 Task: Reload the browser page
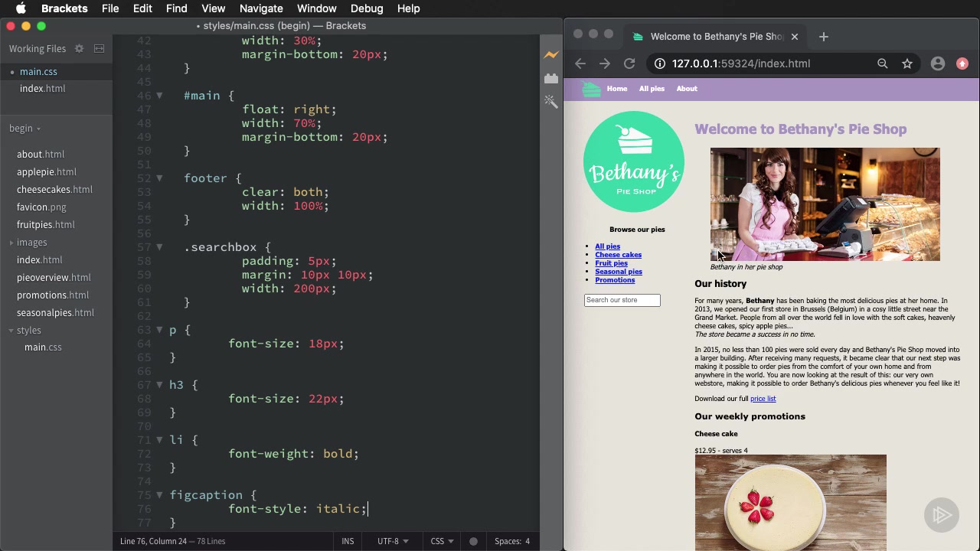coord(629,64)
